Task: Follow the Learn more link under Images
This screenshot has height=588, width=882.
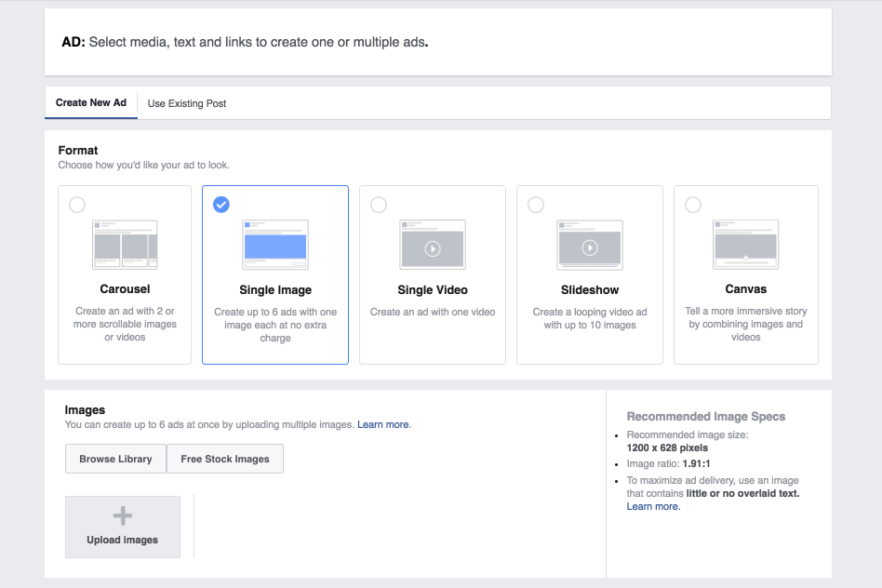Action: point(383,424)
